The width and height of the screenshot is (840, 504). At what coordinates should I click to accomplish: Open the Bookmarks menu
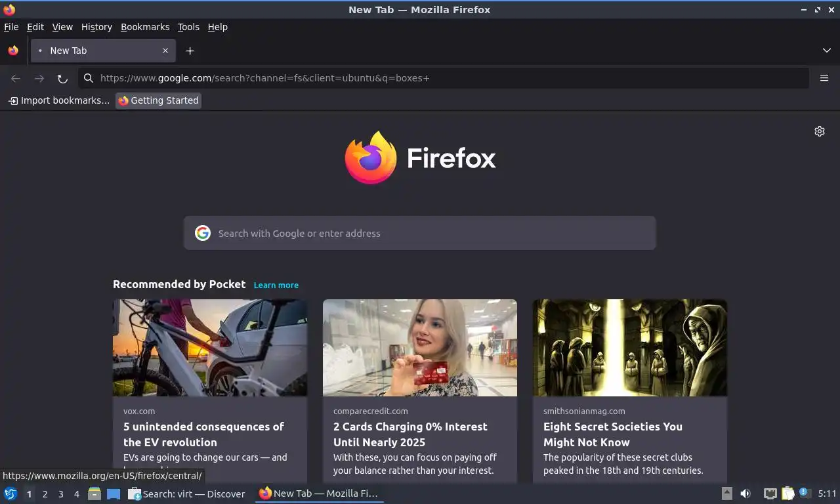coord(145,27)
